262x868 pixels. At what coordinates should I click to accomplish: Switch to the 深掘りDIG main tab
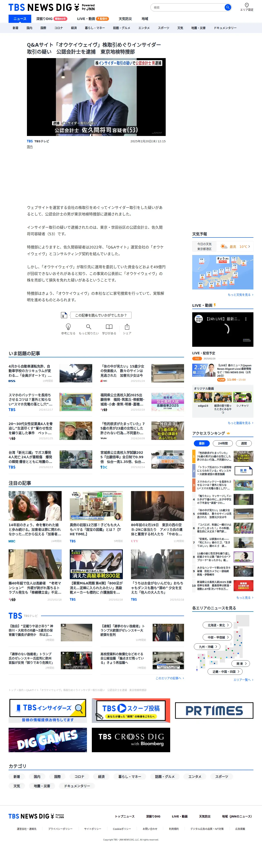click(x=52, y=19)
